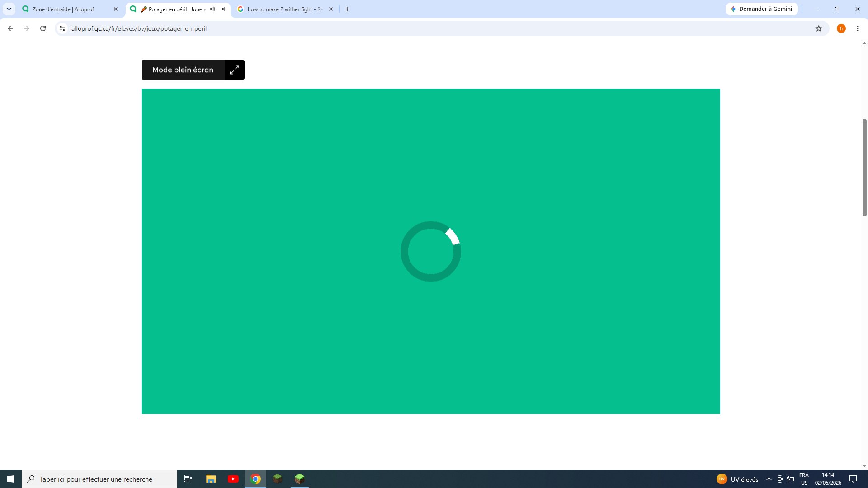Click the page vertical scrollbar thumb

(x=864, y=168)
